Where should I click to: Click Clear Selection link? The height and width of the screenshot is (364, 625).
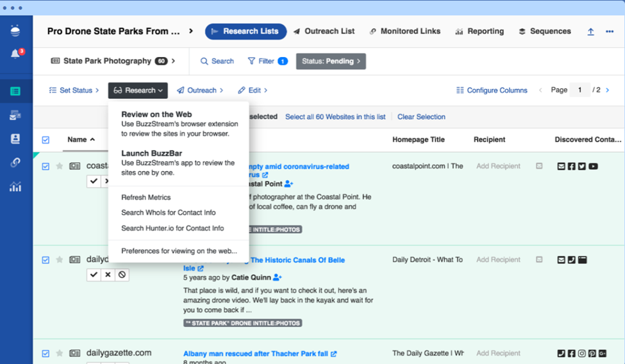click(x=421, y=117)
